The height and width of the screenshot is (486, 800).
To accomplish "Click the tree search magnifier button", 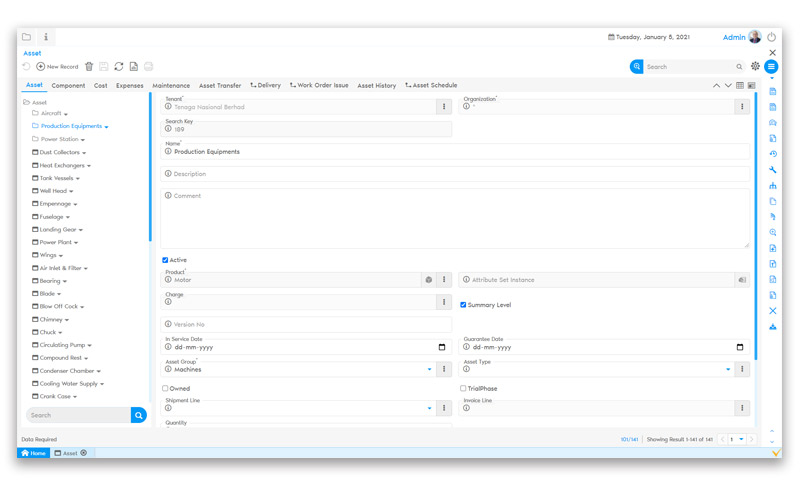I will click(x=139, y=415).
